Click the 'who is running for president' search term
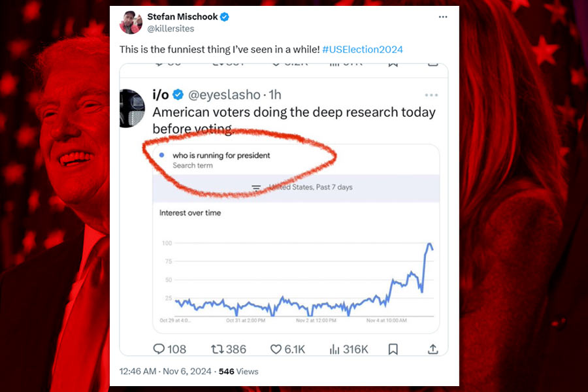This screenshot has width=588, height=392. tap(221, 155)
